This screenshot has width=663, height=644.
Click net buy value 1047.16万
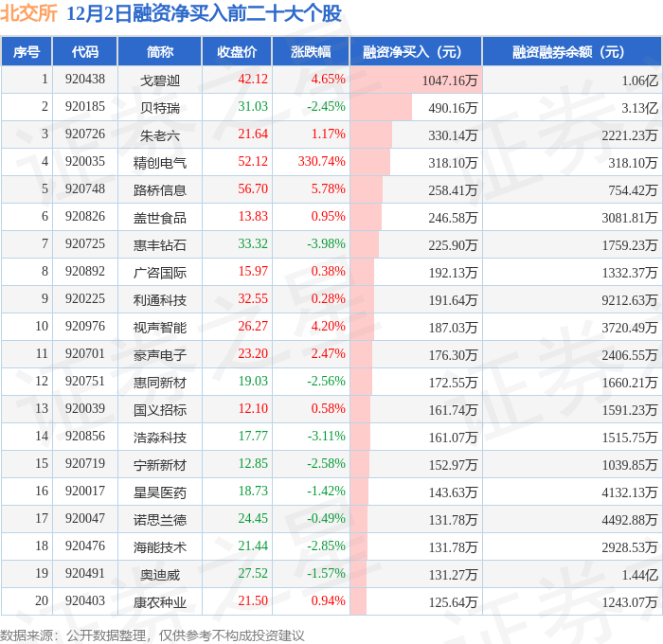click(x=450, y=80)
